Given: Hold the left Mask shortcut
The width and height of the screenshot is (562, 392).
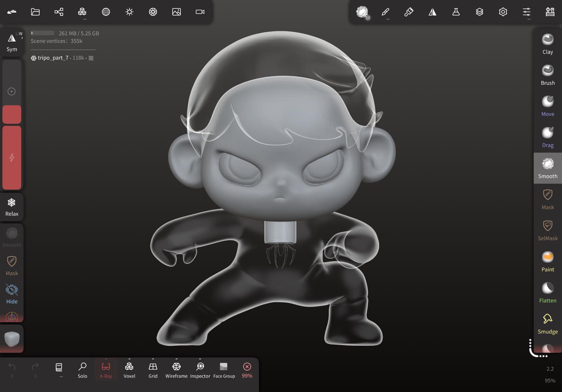Looking at the screenshot, I should coord(12,265).
